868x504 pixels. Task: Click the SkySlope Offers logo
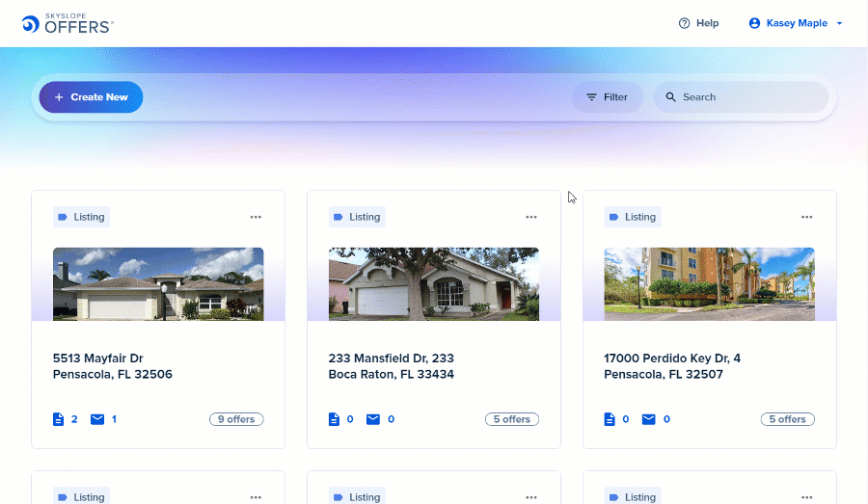coord(68,24)
